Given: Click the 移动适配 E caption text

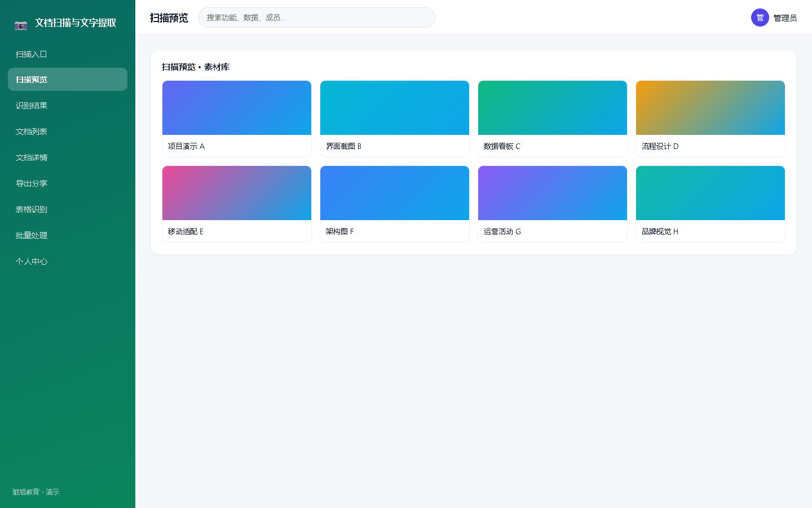Looking at the screenshot, I should click(x=186, y=231).
